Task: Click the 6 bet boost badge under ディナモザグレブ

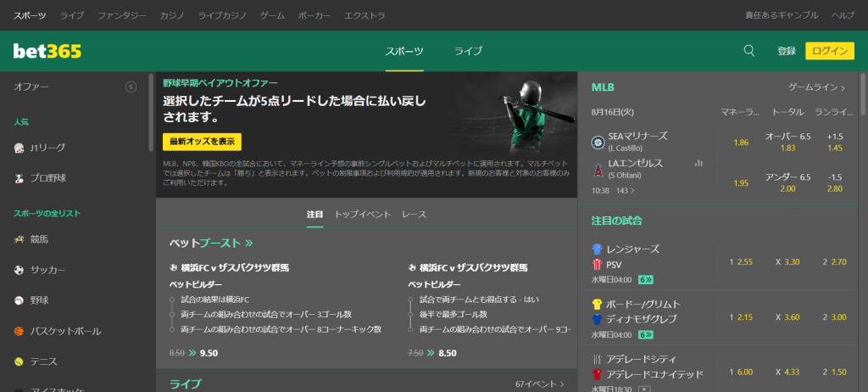Action: click(645, 334)
